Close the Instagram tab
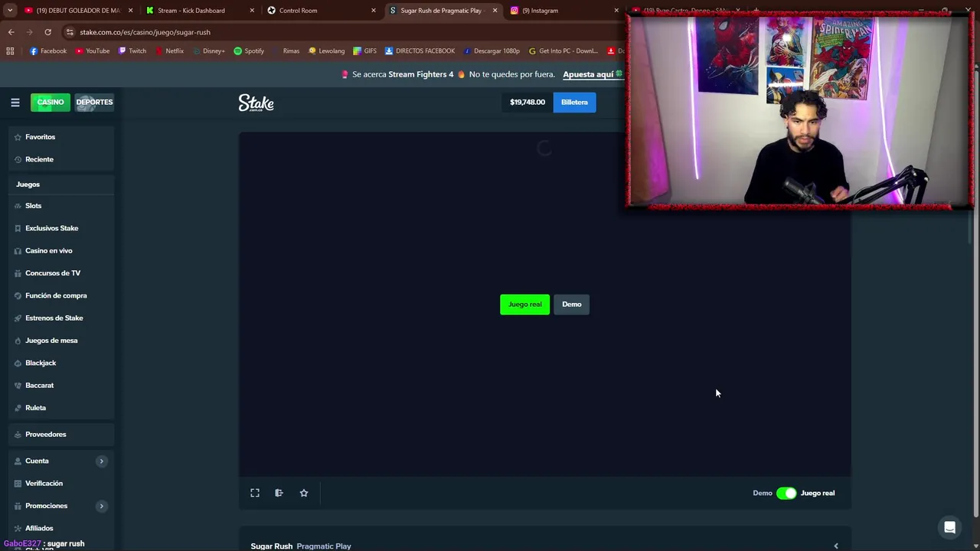Viewport: 980px width, 551px height. [616, 11]
